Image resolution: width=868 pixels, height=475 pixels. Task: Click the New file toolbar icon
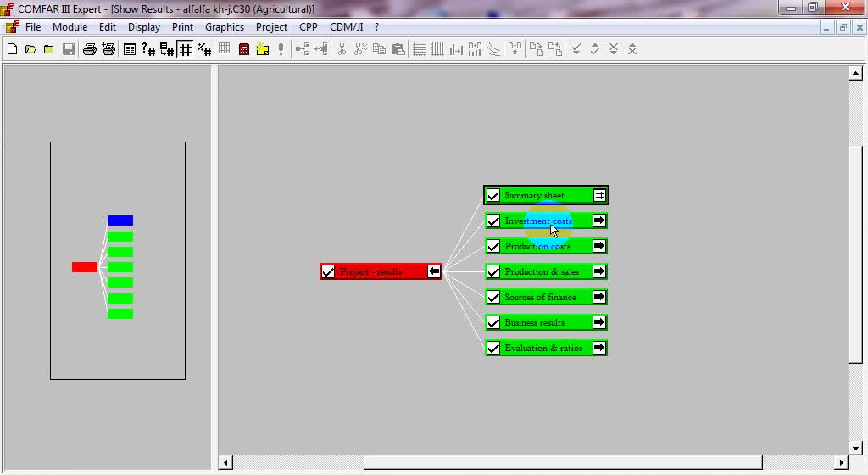(x=12, y=49)
